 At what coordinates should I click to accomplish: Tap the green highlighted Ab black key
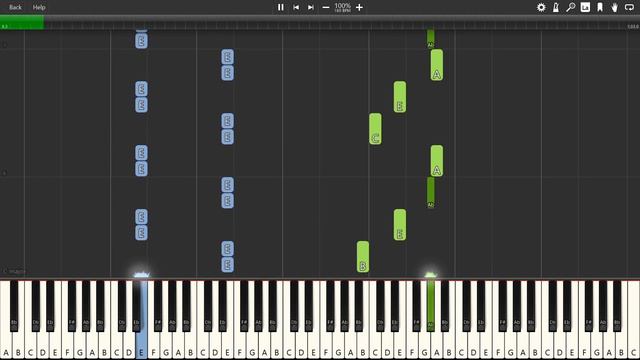click(x=430, y=306)
